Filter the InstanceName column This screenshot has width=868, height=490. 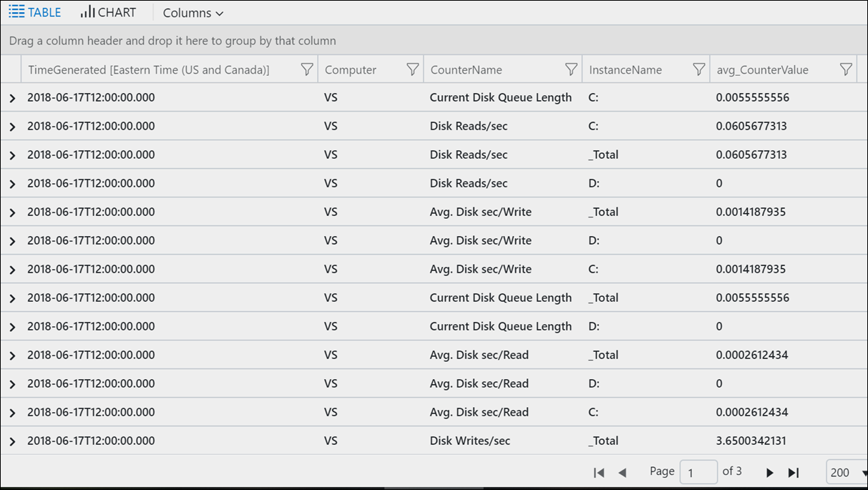[x=699, y=69]
